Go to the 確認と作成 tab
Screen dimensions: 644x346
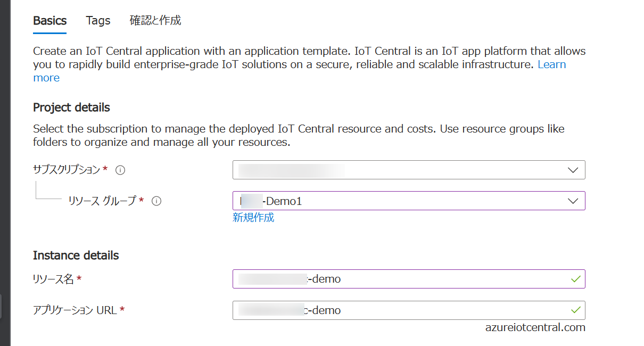click(x=155, y=21)
